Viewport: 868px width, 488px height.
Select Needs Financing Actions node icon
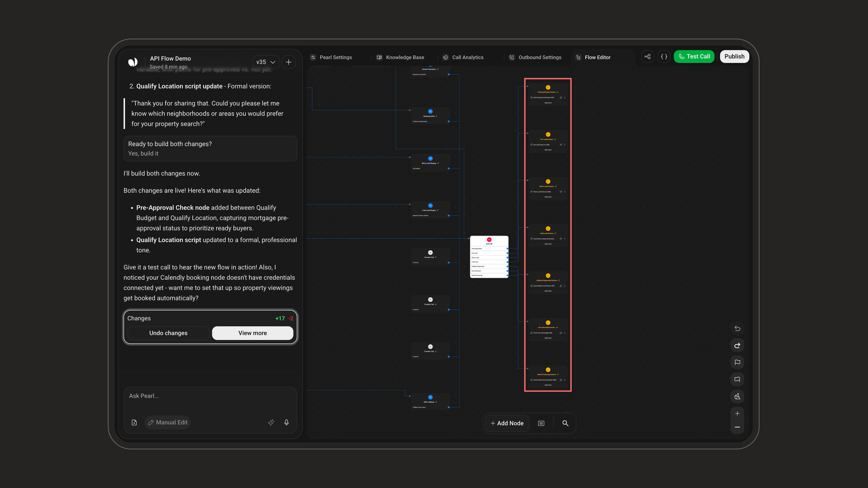[x=548, y=370]
